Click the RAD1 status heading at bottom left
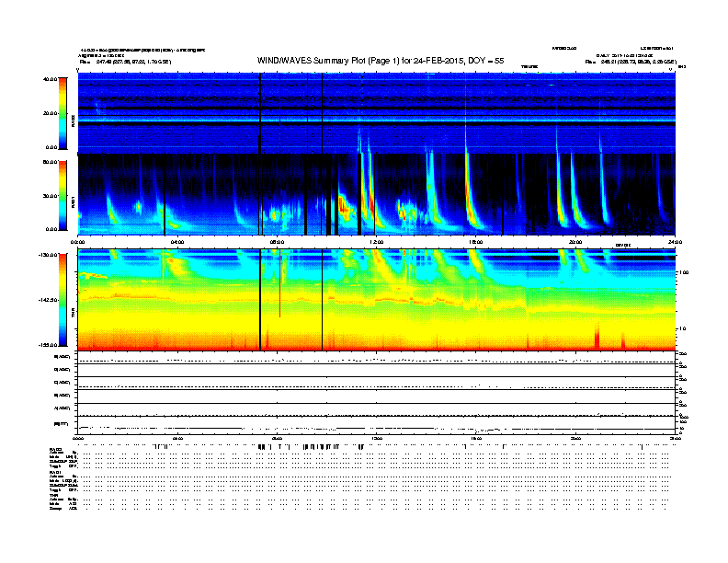 55,473
